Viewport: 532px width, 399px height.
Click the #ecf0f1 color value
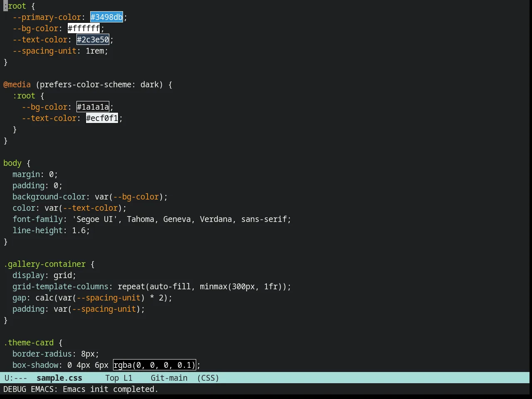pyautogui.click(x=102, y=118)
